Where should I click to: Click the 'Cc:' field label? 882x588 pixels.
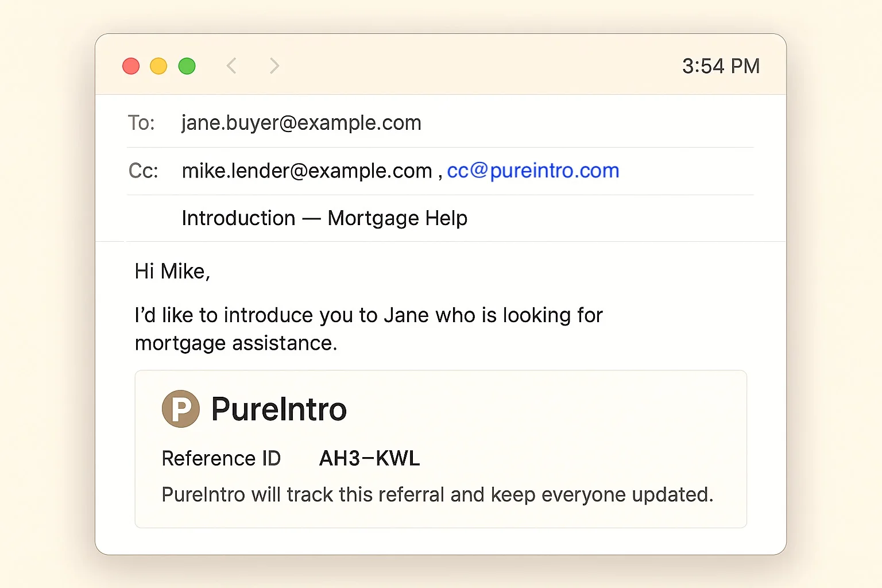click(x=143, y=171)
